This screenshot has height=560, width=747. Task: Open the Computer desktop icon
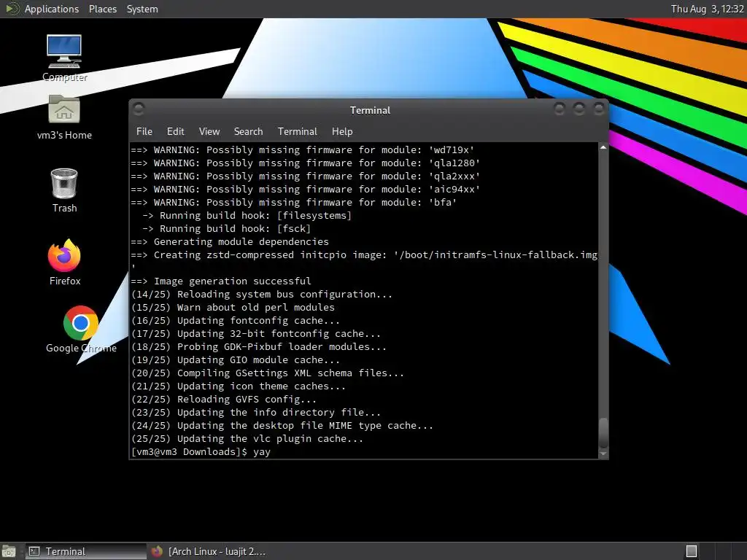click(64, 57)
